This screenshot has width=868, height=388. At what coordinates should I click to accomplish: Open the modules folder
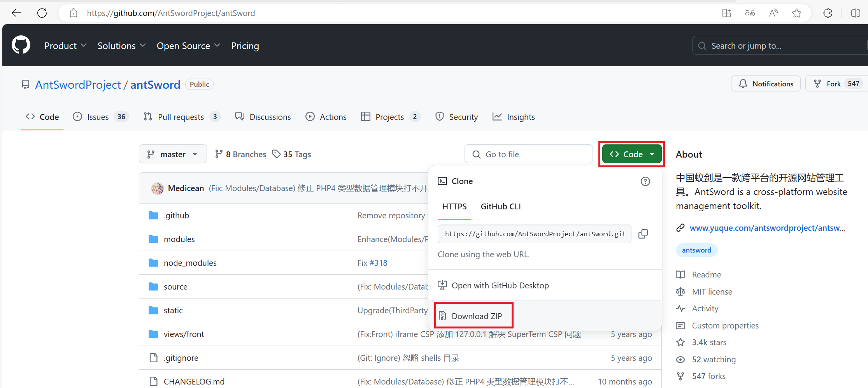click(179, 239)
